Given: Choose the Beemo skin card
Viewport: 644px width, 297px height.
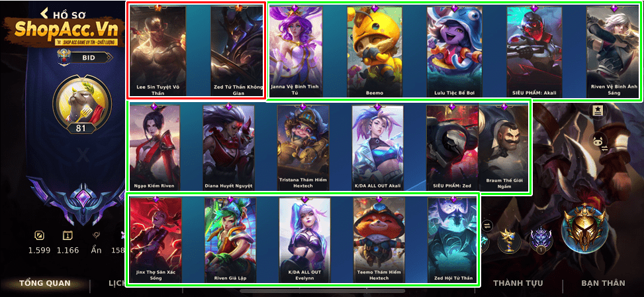Looking at the screenshot, I should 374,52.
